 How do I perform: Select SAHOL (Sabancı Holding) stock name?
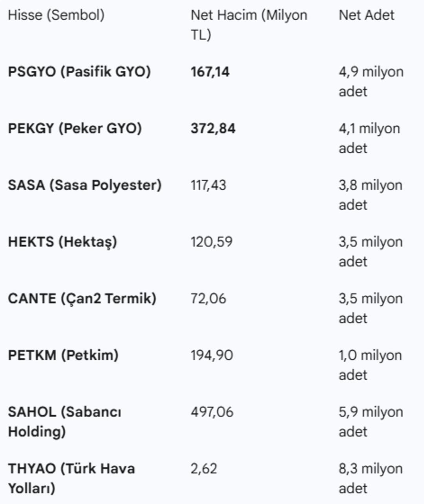point(64,422)
